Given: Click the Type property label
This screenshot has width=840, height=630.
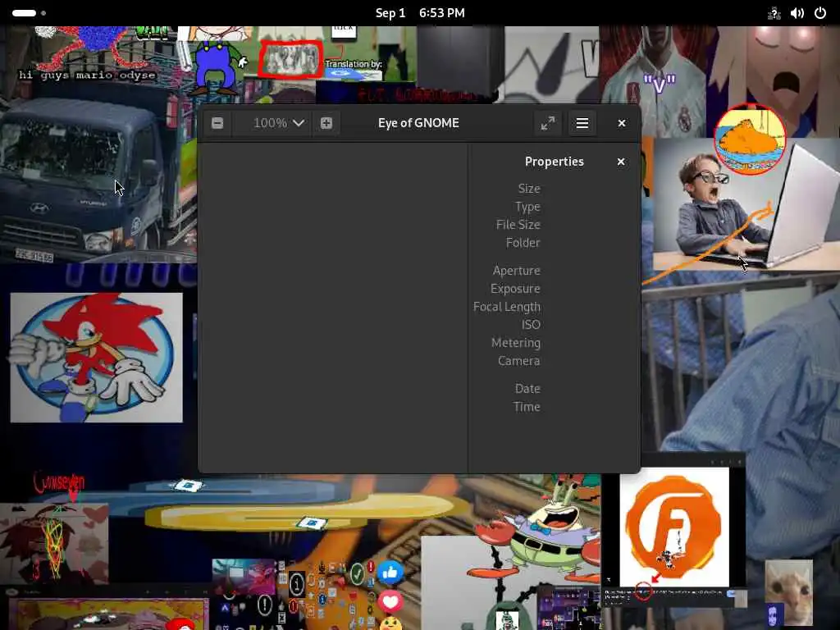Looking at the screenshot, I should pos(527,207).
